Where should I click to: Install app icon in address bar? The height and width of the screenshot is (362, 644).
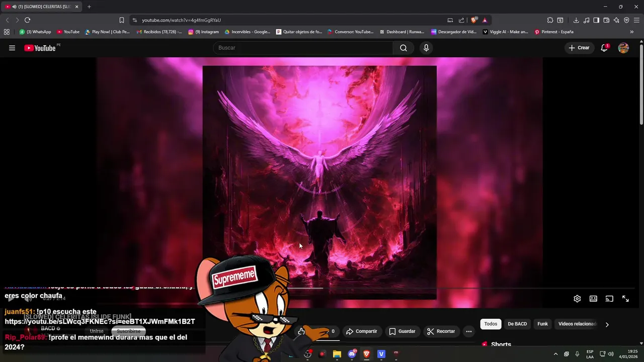coord(450,20)
